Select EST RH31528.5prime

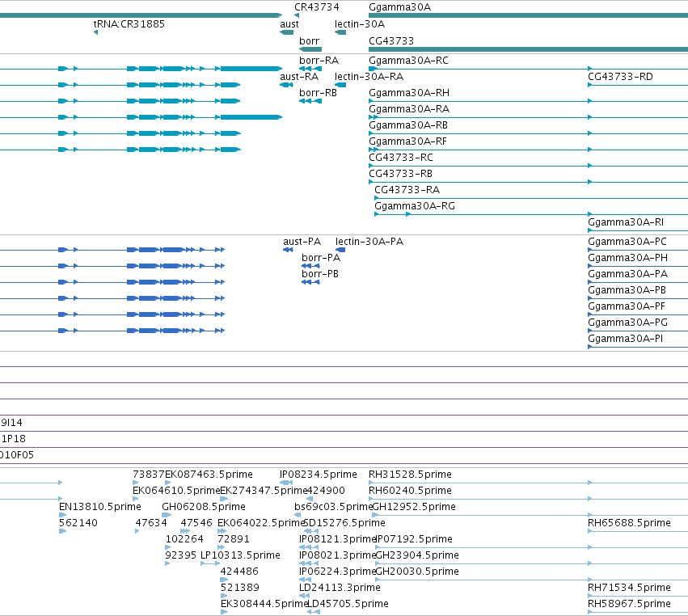tap(410, 475)
